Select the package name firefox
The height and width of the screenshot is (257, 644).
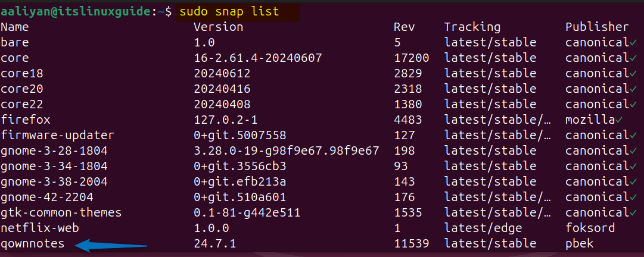pos(26,120)
